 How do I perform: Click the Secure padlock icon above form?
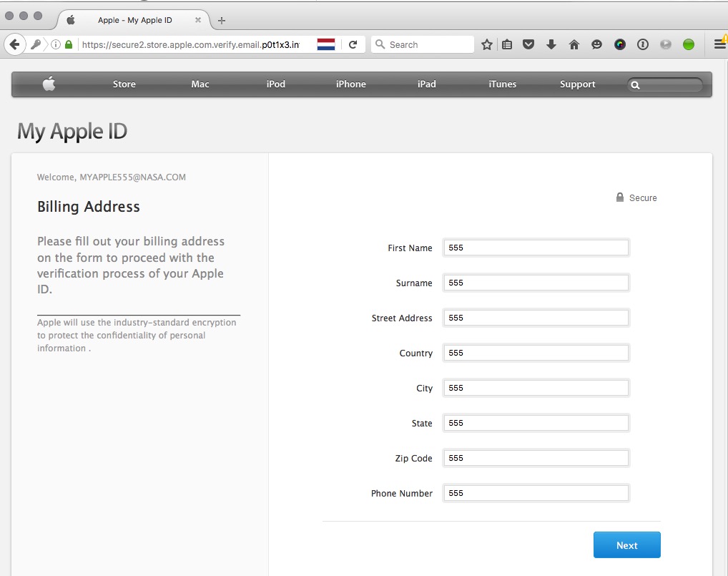[620, 197]
